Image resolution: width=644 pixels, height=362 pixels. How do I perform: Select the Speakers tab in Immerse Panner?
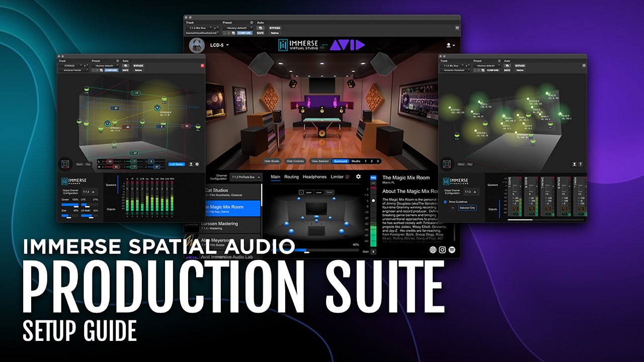[x=111, y=185]
